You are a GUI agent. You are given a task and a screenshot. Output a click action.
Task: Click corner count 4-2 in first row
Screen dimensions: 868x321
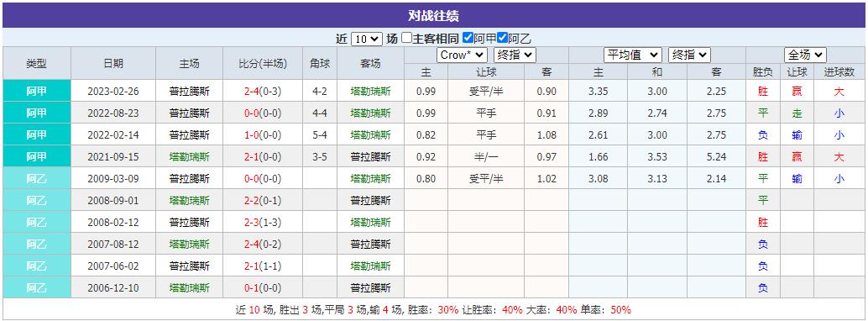(319, 92)
